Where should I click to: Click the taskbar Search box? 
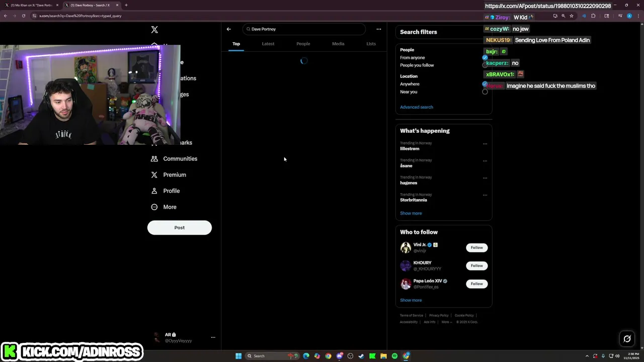(272, 356)
